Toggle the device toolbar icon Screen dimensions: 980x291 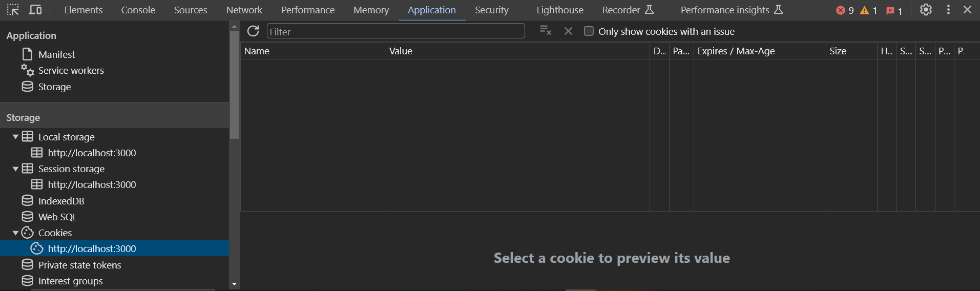(x=35, y=10)
